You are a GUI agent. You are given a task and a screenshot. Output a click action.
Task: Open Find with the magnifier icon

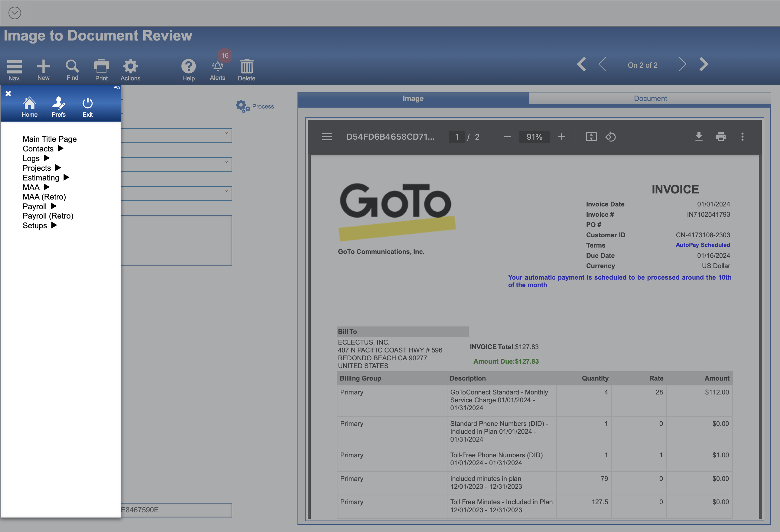72,70
